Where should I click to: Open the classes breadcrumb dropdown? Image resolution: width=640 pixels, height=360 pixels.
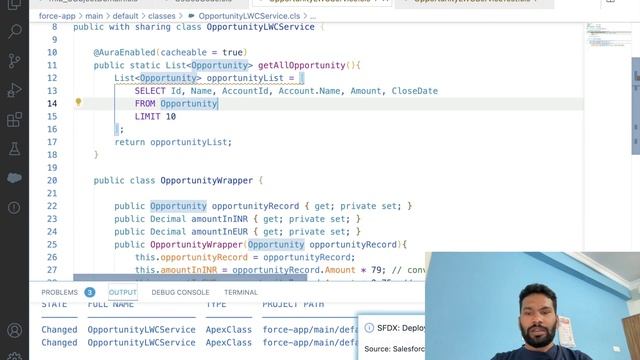tap(162, 16)
